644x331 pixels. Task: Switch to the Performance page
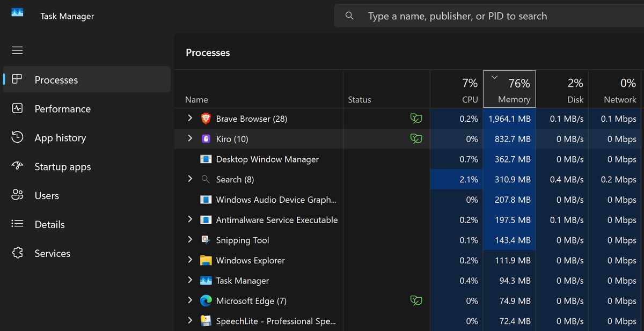[x=87, y=108]
